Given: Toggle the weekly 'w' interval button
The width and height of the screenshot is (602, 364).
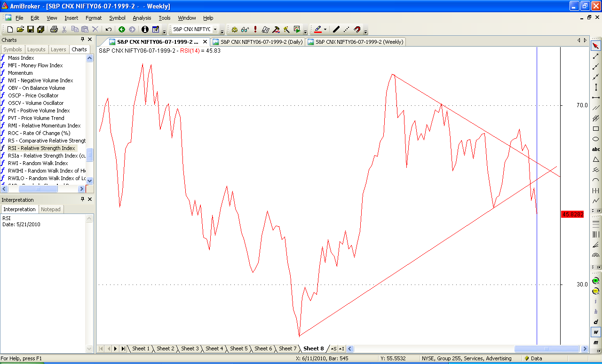Looking at the screenshot, I should click(x=596, y=332).
